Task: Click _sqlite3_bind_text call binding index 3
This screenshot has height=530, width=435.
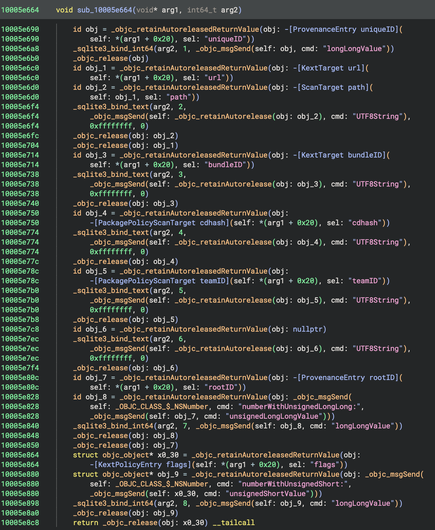Action: pyautogui.click(x=111, y=174)
